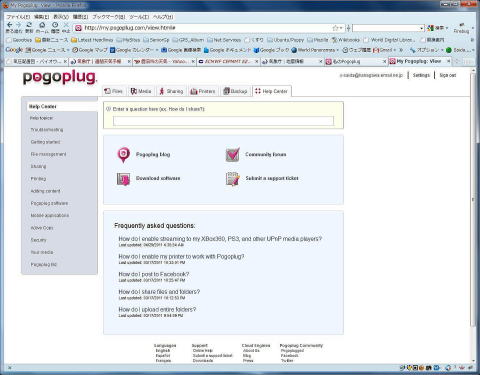Select Security in the help sidebar

(39, 240)
